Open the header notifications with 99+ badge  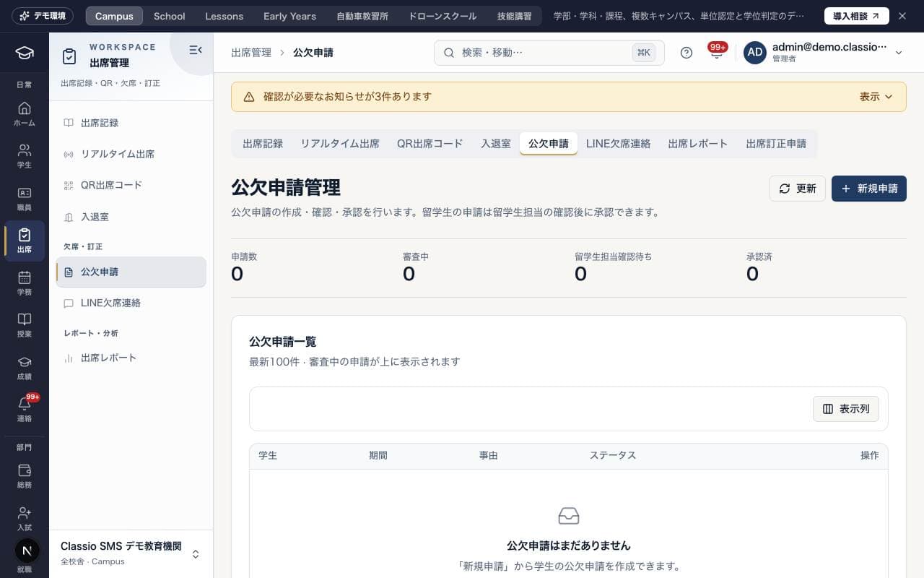click(716, 52)
